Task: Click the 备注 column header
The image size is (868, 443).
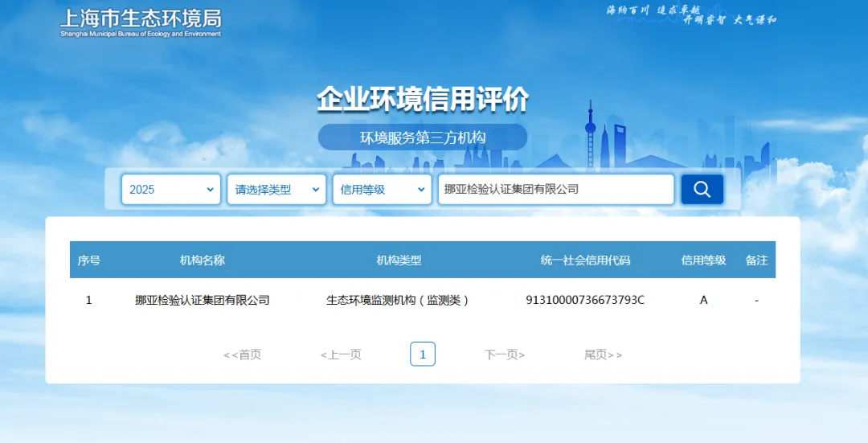Action: (756, 260)
